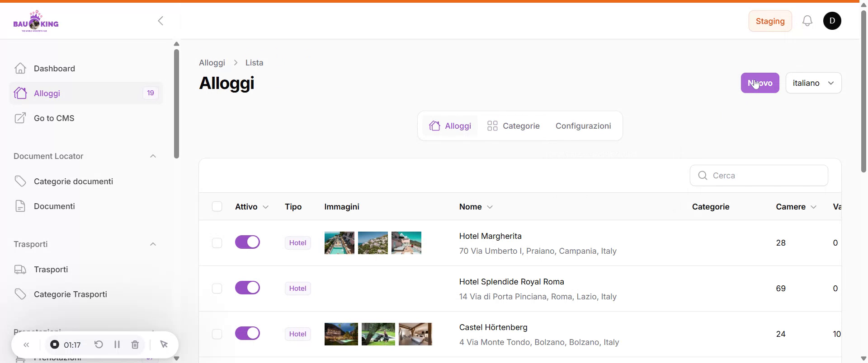Click the Alloggi breadcrumb link
The width and height of the screenshot is (868, 363).
coord(212,63)
